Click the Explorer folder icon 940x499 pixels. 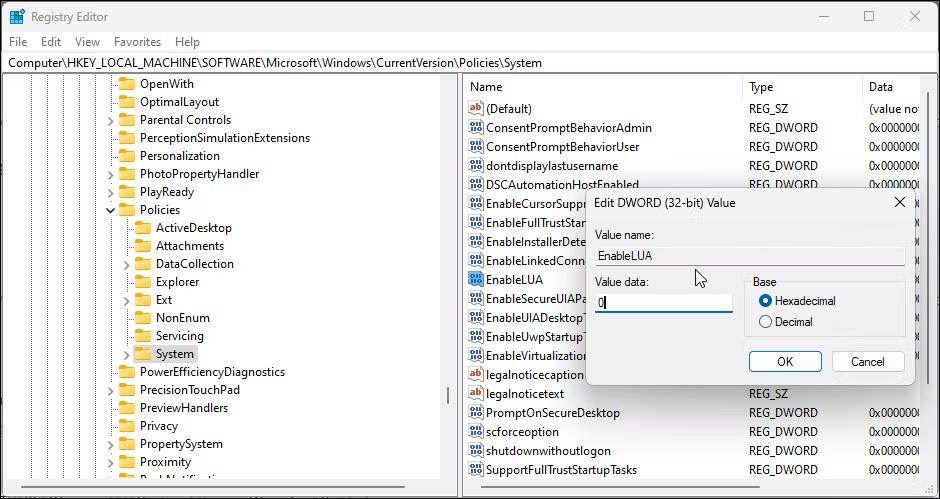(x=143, y=282)
